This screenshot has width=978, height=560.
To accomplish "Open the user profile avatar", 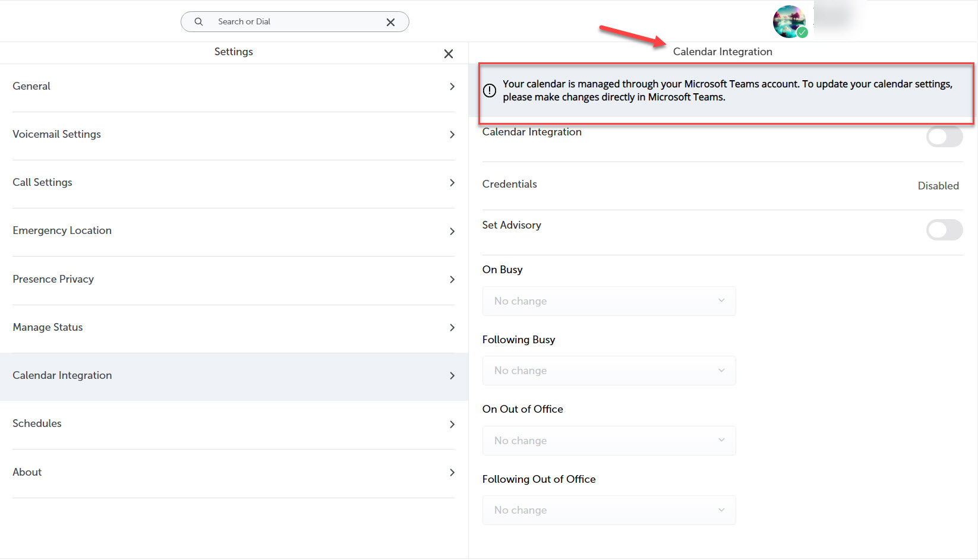I will (x=789, y=21).
